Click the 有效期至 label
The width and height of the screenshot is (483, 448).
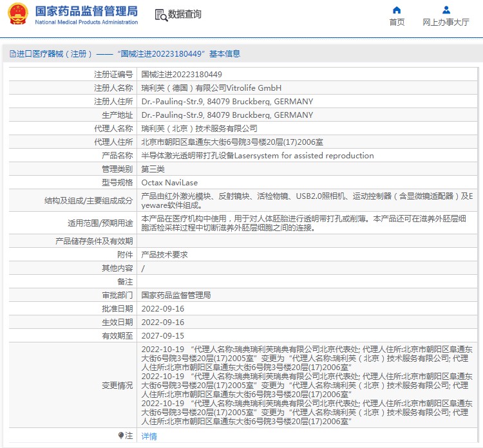click(117, 336)
